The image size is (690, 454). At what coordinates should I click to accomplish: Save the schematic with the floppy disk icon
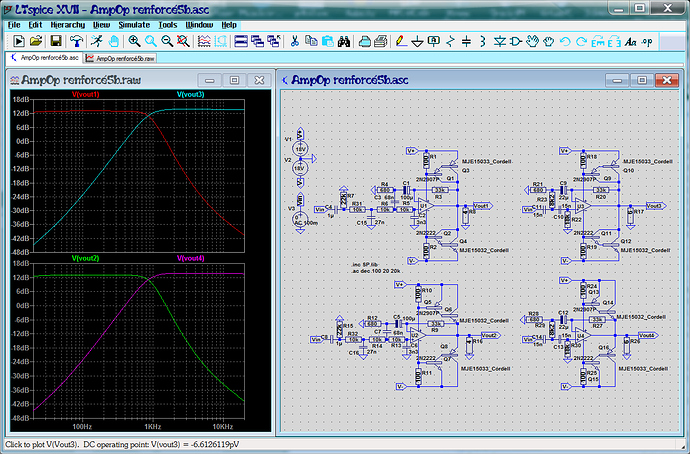[56, 41]
